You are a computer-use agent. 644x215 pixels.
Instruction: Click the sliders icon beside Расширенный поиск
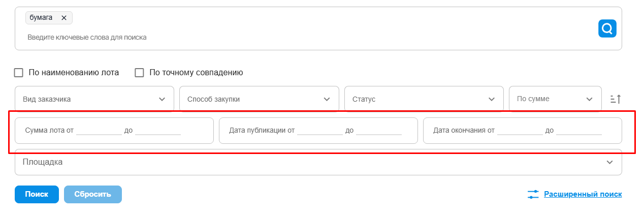(533, 194)
